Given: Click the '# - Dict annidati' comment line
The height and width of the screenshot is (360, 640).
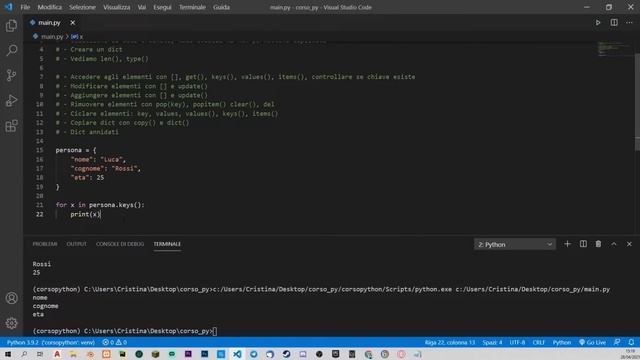Looking at the screenshot, I should (87, 132).
